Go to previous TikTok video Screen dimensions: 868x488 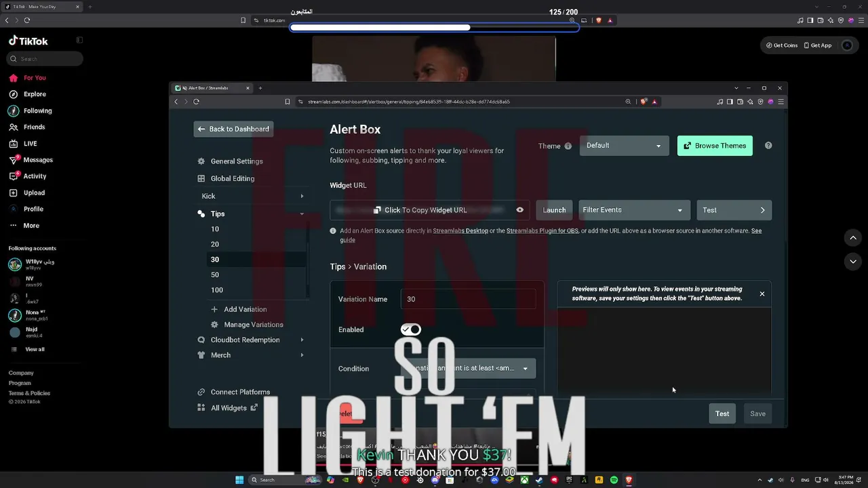(853, 237)
